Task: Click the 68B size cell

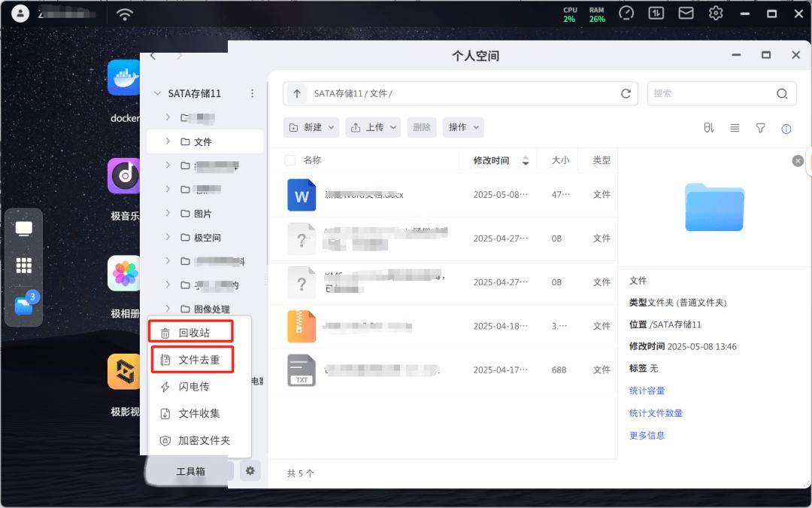Action: [x=559, y=370]
